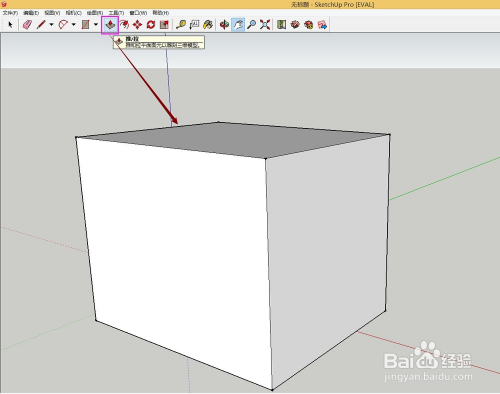The width and height of the screenshot is (500, 394).
Task: Select the Arc drawing tool
Action: point(63,25)
